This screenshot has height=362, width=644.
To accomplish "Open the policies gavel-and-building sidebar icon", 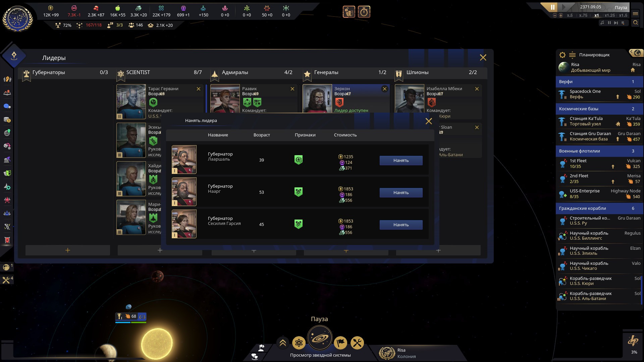I will tap(7, 160).
